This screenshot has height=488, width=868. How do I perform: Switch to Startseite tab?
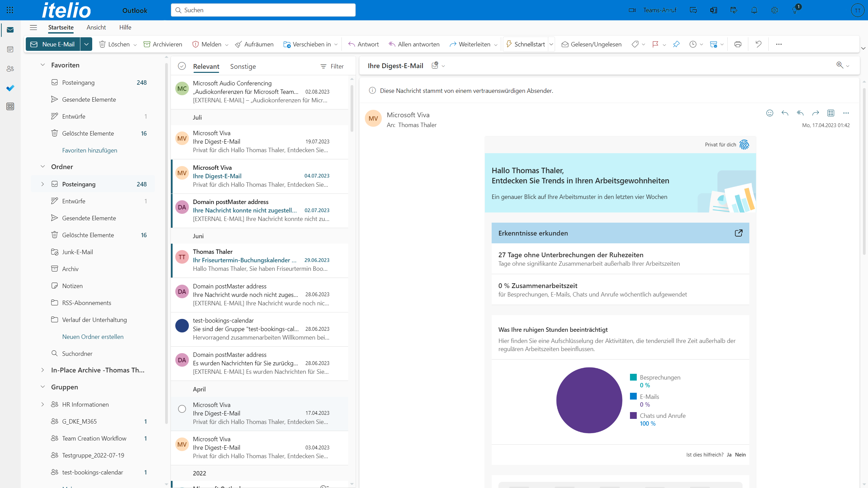pos(61,27)
